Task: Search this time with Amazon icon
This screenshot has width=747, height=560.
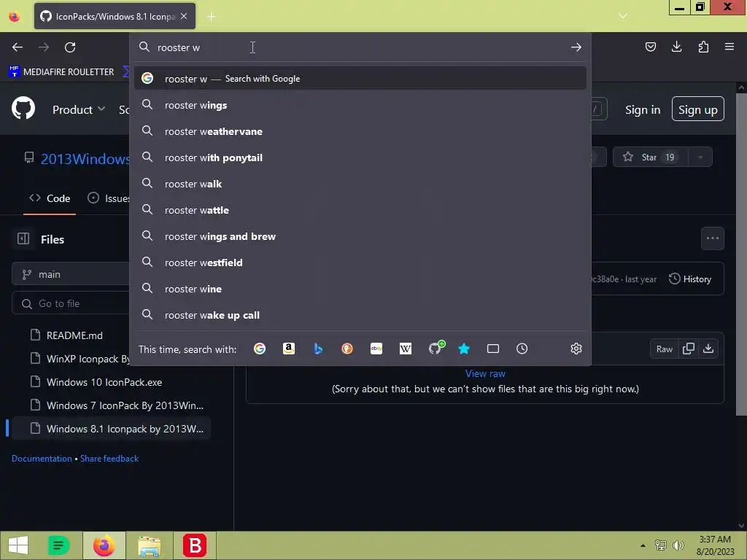Action: tap(289, 349)
